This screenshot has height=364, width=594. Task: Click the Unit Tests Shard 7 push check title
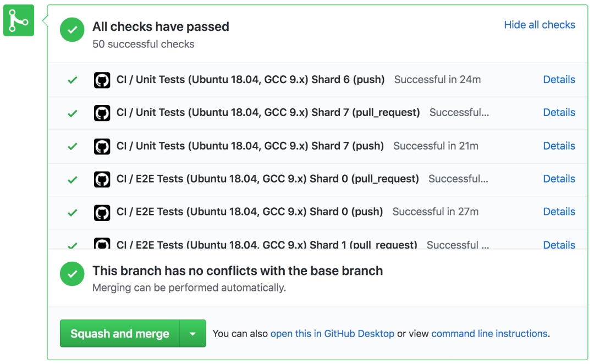point(250,146)
